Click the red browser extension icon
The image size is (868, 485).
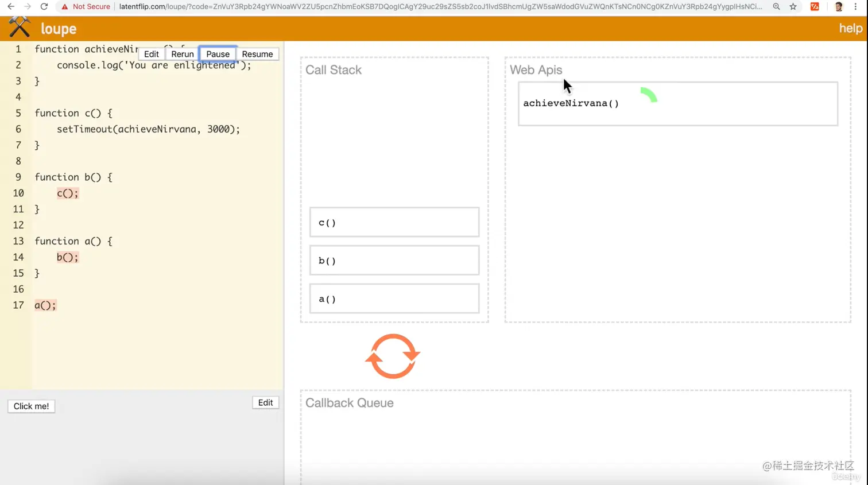pyautogui.click(x=815, y=6)
